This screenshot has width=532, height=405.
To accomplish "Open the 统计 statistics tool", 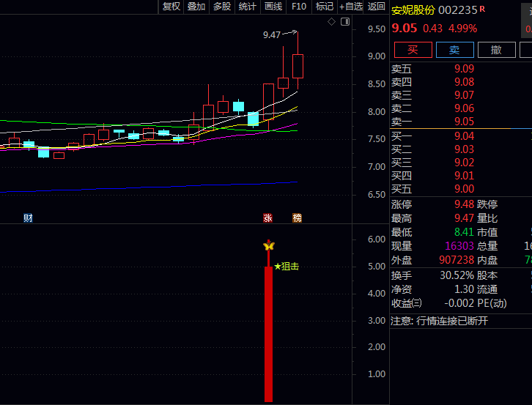I will 248,7.
